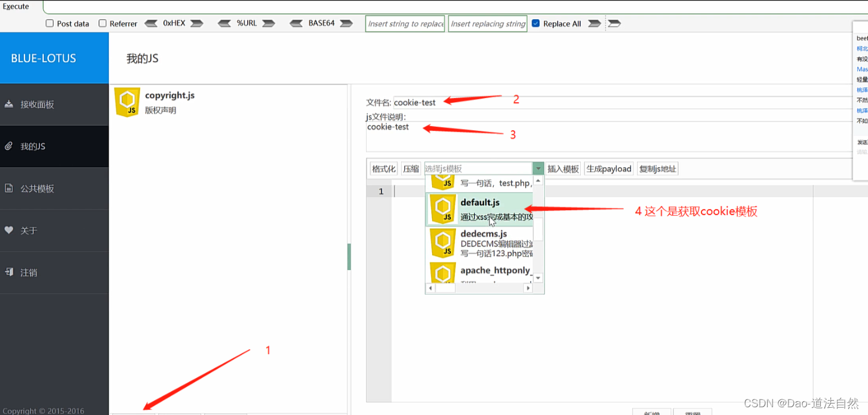Click left arrow before BASE64
This screenshot has height=415, width=868.
pos(296,23)
